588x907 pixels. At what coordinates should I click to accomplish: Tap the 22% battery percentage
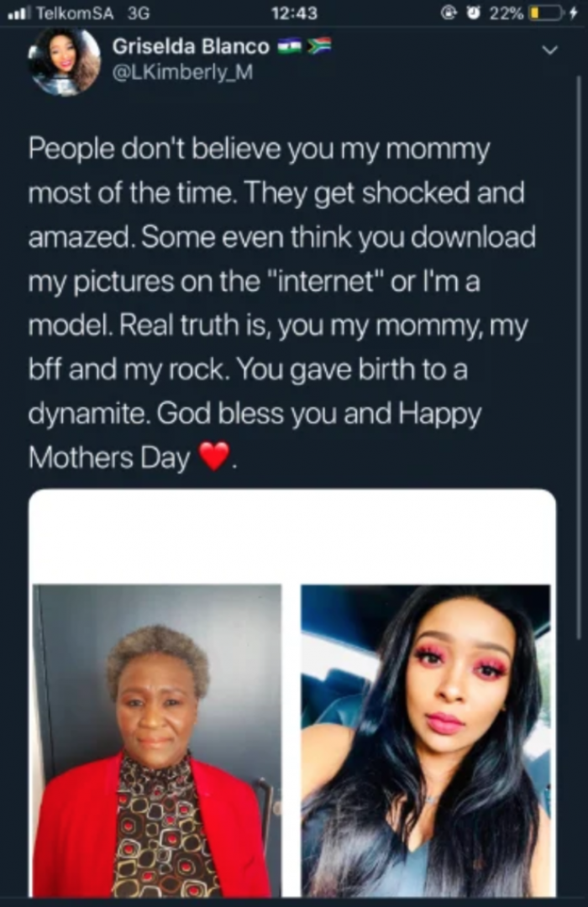pos(508,13)
